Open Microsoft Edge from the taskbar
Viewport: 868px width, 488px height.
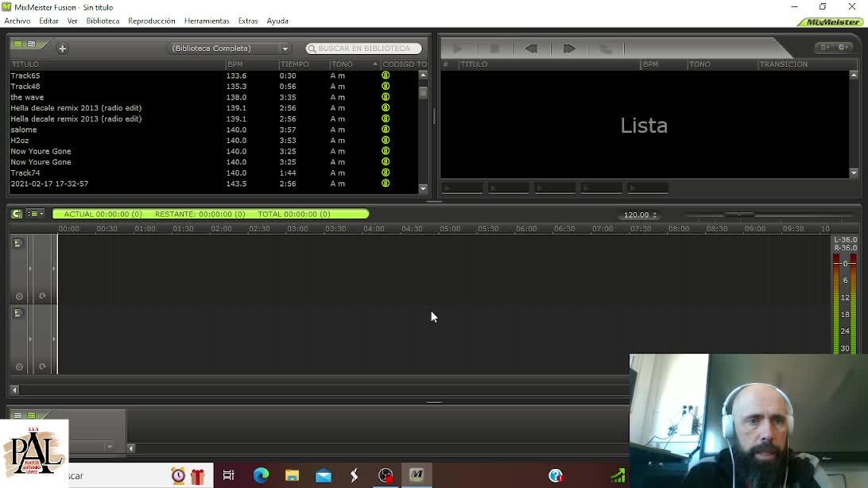click(x=261, y=475)
